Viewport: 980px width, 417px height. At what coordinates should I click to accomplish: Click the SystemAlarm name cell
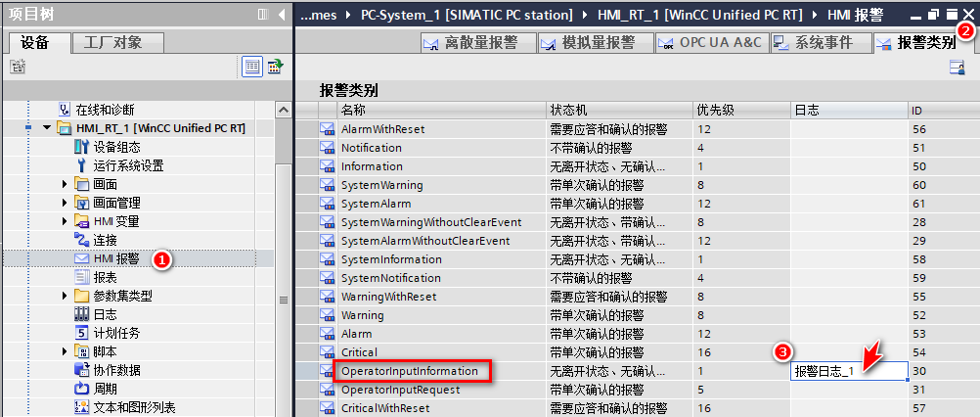pos(441,204)
